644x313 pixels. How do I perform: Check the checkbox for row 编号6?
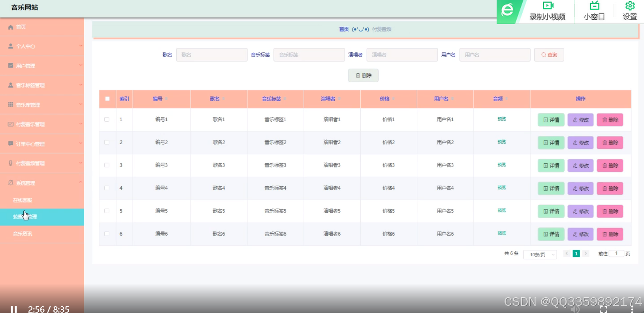107,234
